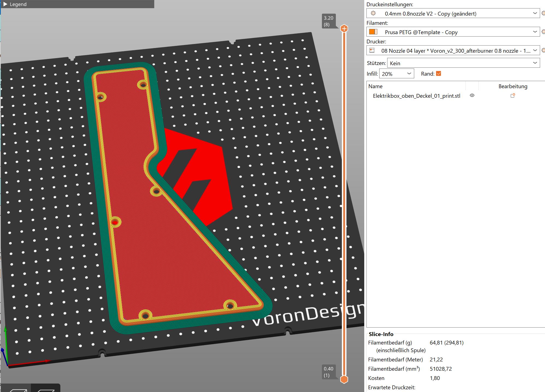Click the value 51028,72
Viewport: 545px width, 392px height.
click(441, 369)
